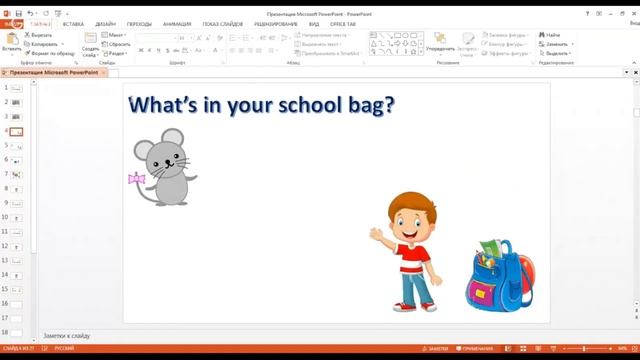The image size is (640, 360).
Task: Click the Save icon in quick access toolbar
Action: [x=18, y=14]
